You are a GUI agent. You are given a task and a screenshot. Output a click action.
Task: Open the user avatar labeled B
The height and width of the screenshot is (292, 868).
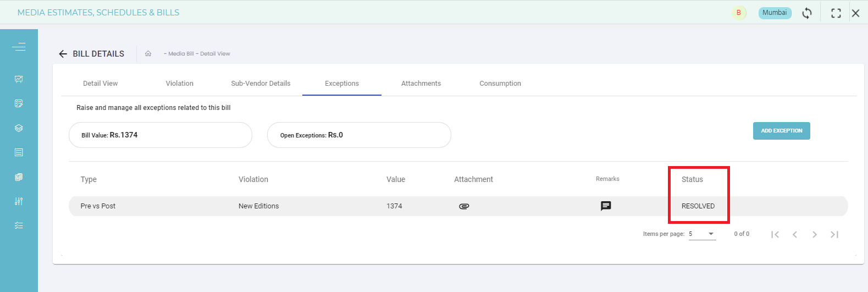[x=738, y=13]
